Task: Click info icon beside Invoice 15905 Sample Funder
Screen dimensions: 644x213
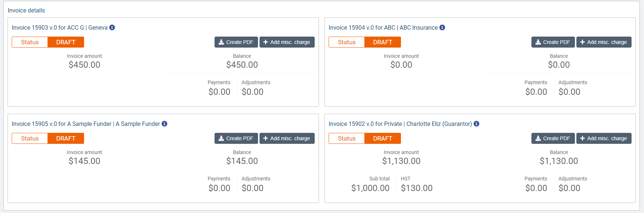Action: point(164,124)
